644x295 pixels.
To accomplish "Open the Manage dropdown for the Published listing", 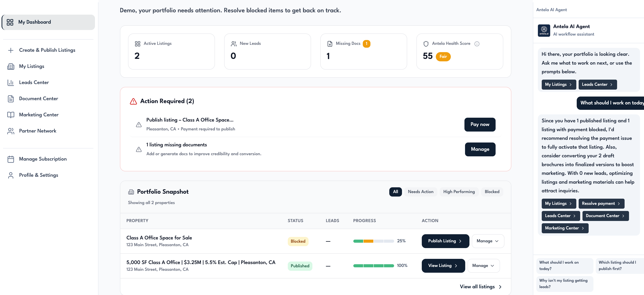I will click(483, 266).
